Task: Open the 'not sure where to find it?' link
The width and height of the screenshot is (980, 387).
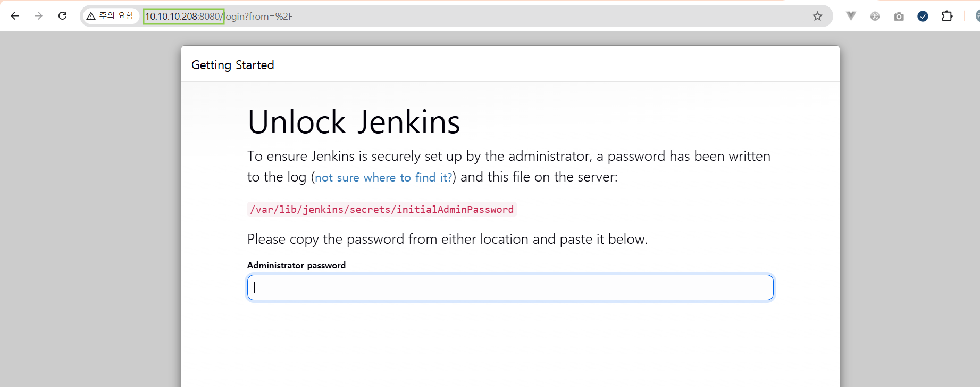Action: (x=383, y=177)
